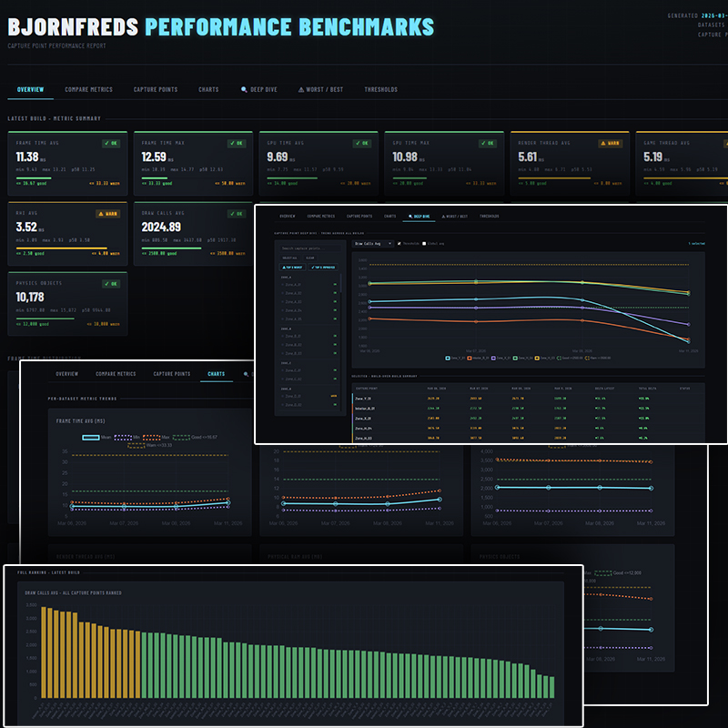728x728 pixels.
Task: Click the Deep Dive magnifier icon
Action: click(x=244, y=88)
